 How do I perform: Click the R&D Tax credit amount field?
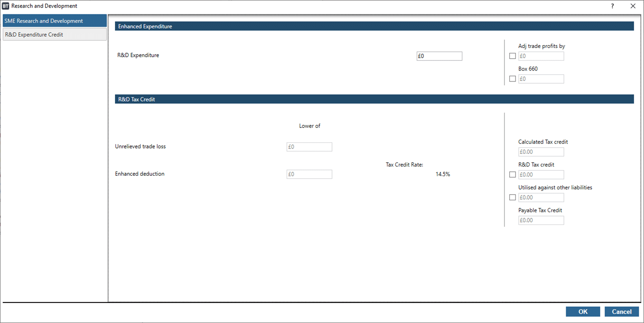click(541, 175)
